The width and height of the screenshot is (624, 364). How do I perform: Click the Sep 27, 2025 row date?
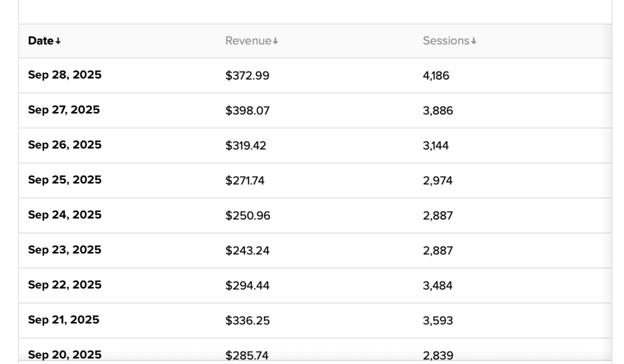click(64, 110)
